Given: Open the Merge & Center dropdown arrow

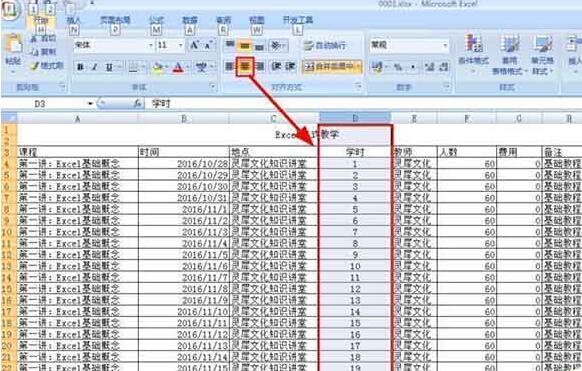Looking at the screenshot, I should tap(358, 67).
